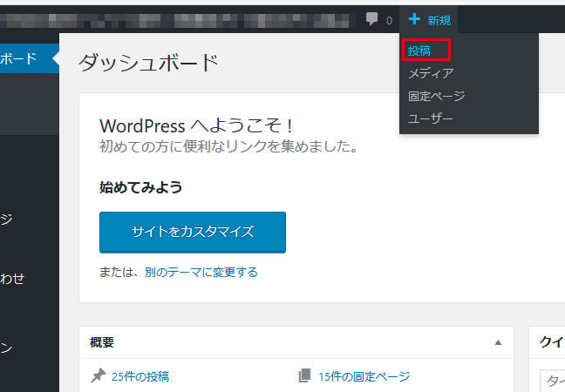
Task: Select 投稿 from the 新規 dropdown
Action: click(x=419, y=51)
